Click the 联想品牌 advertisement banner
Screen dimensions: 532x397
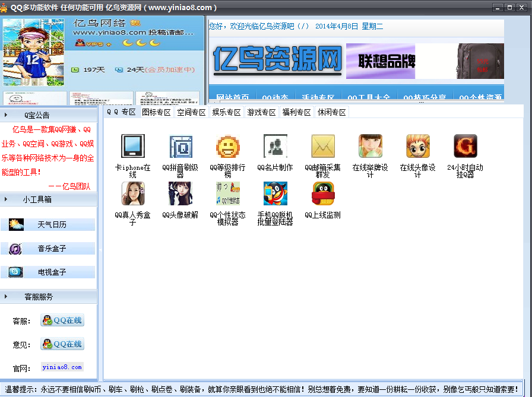381,61
